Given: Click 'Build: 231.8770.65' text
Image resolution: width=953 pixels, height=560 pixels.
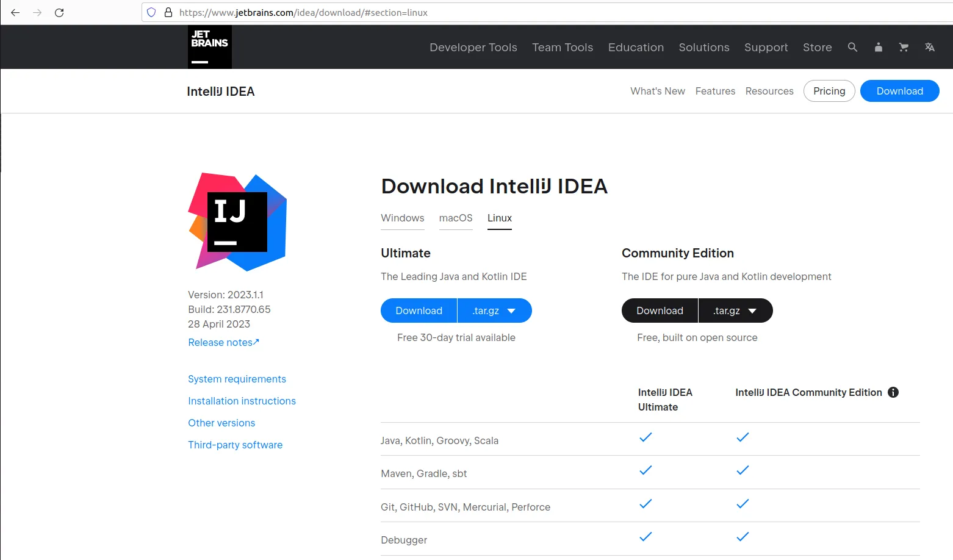Looking at the screenshot, I should point(229,309).
